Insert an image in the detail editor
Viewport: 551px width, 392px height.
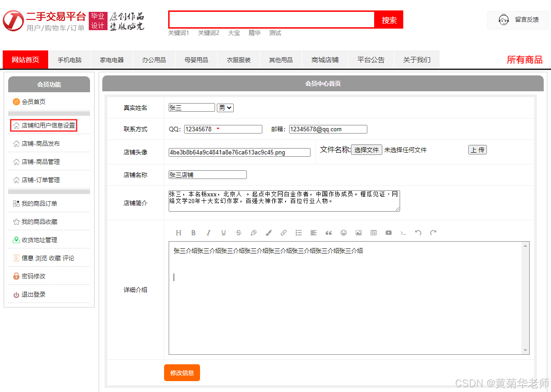click(359, 233)
